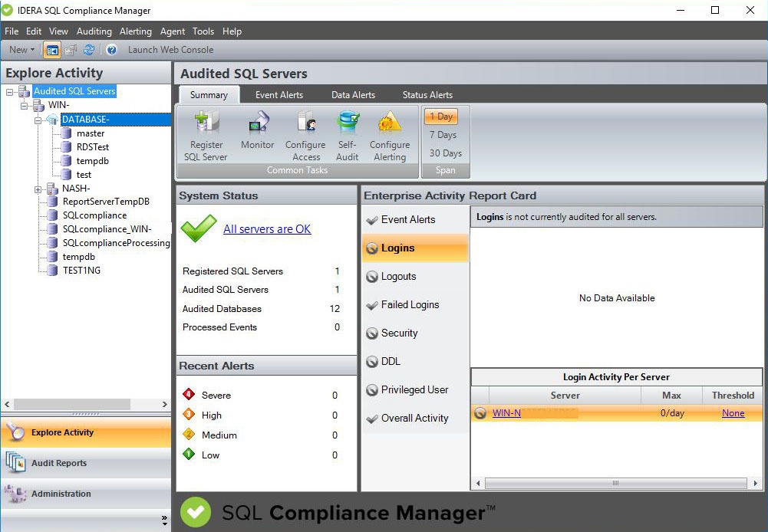The image size is (768, 532).
Task: Open the Monitor task icon
Action: pyautogui.click(x=258, y=122)
